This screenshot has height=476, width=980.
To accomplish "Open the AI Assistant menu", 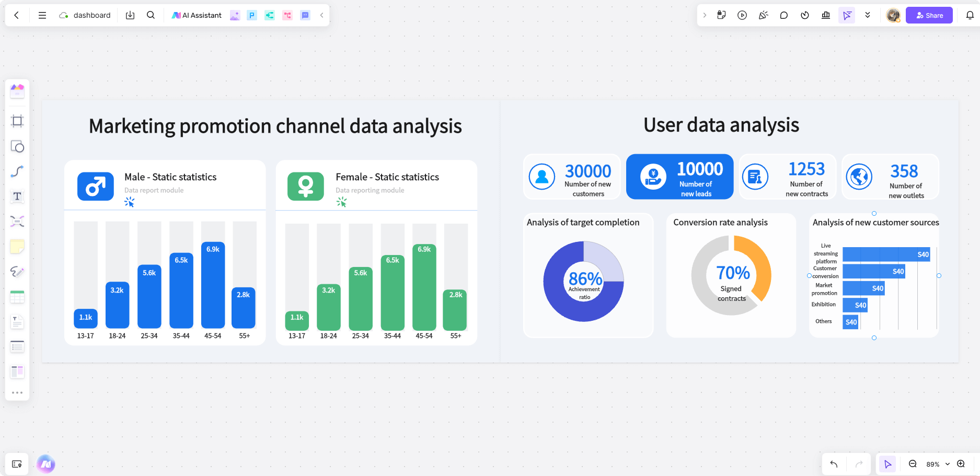I will (197, 15).
